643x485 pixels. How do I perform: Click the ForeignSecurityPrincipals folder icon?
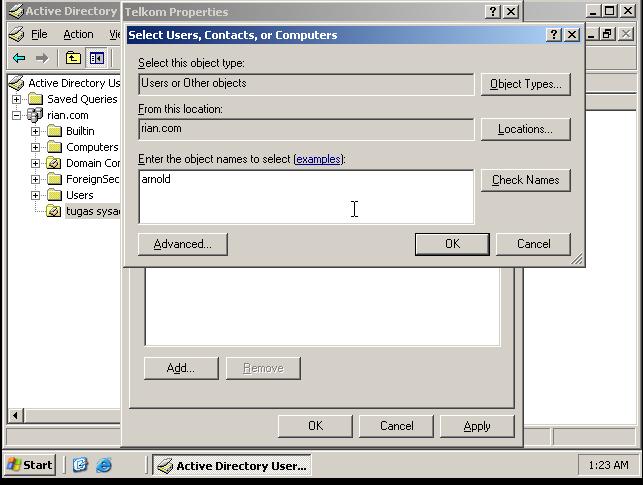pyautogui.click(x=54, y=179)
